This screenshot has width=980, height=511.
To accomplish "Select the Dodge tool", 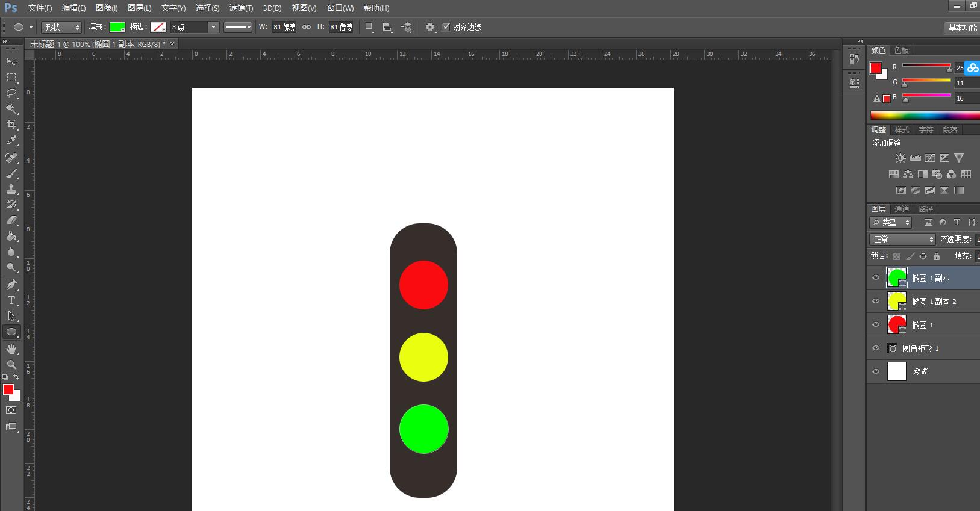I will click(x=11, y=267).
